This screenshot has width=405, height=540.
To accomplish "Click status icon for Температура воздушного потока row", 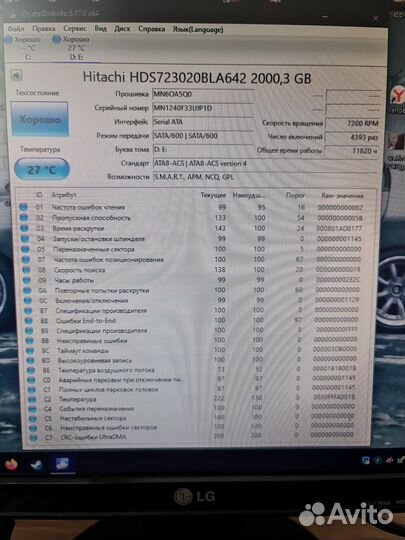I will click(x=31, y=370).
